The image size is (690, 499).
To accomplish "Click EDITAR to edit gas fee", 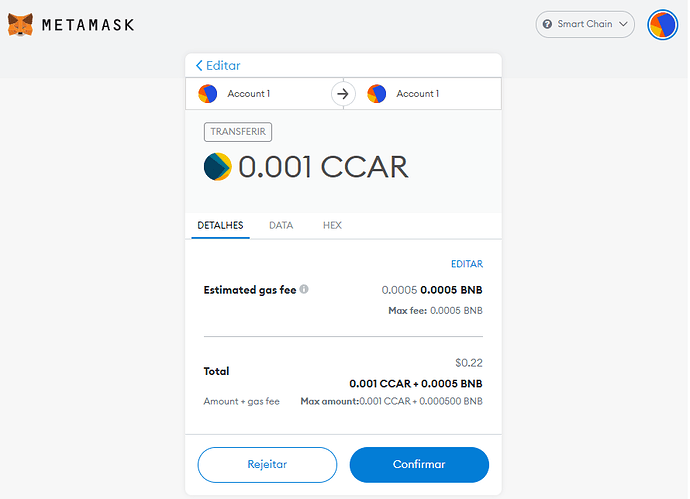I will pyautogui.click(x=467, y=264).
